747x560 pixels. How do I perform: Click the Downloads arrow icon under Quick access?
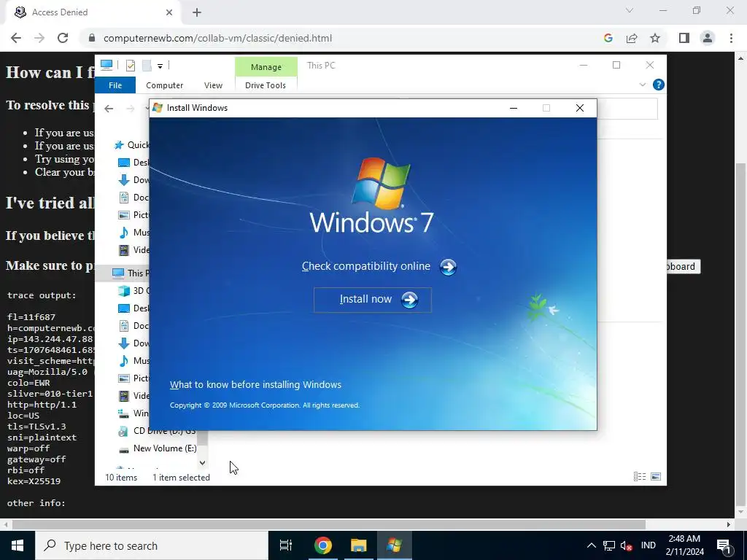point(123,179)
